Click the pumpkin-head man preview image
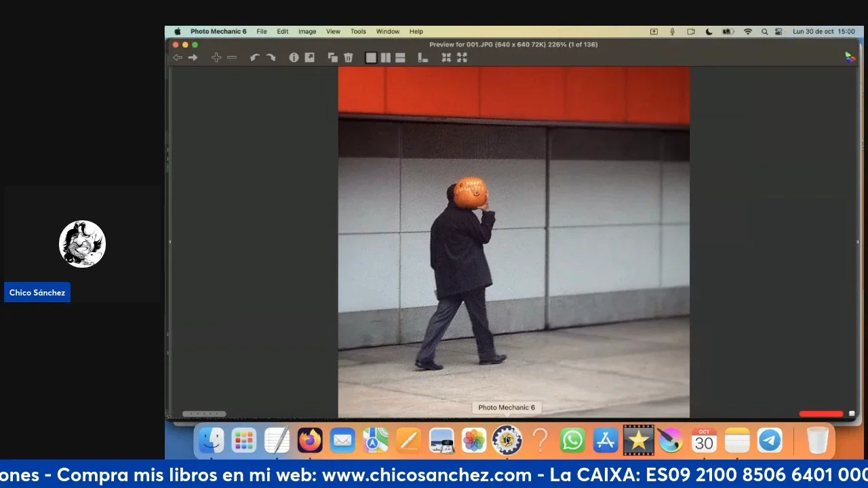The height and width of the screenshot is (488, 868). pyautogui.click(x=513, y=241)
